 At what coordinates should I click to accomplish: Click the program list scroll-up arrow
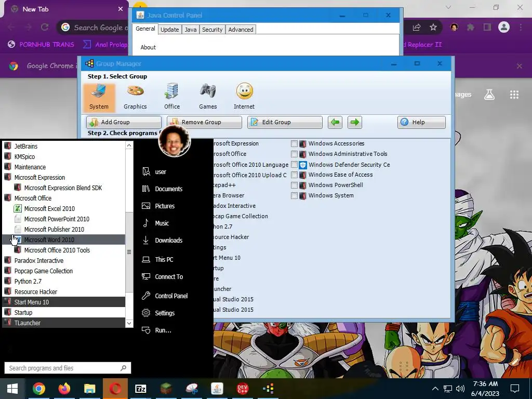click(129, 145)
